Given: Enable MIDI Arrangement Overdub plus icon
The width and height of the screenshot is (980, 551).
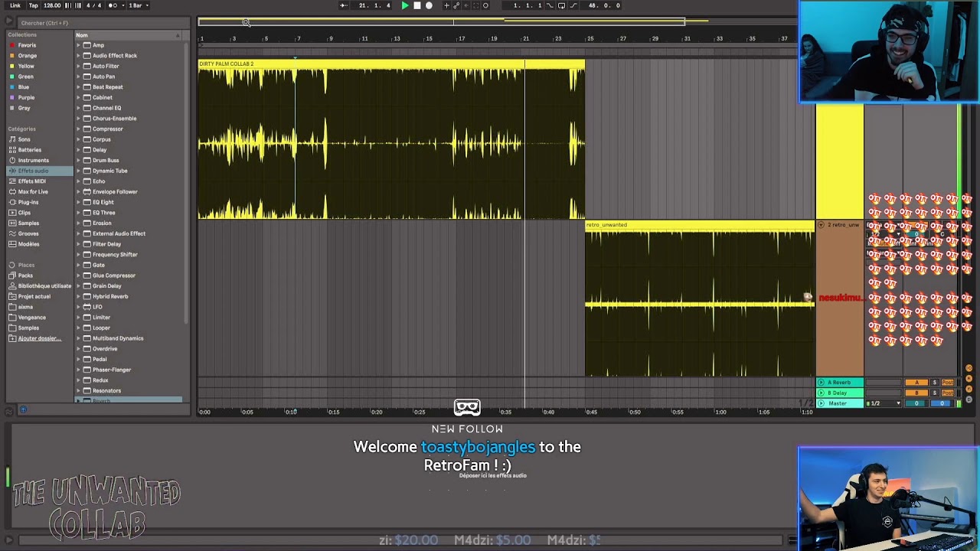Looking at the screenshot, I should [x=446, y=5].
